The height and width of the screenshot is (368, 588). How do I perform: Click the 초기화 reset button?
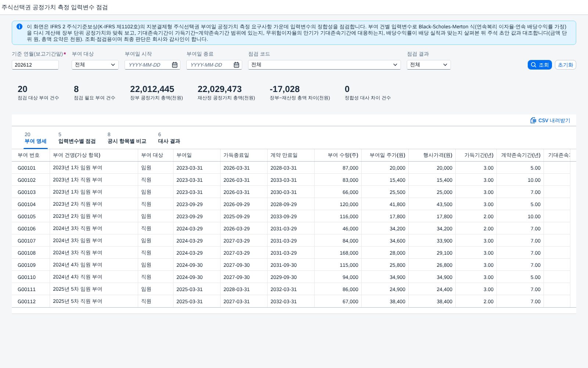(x=565, y=65)
